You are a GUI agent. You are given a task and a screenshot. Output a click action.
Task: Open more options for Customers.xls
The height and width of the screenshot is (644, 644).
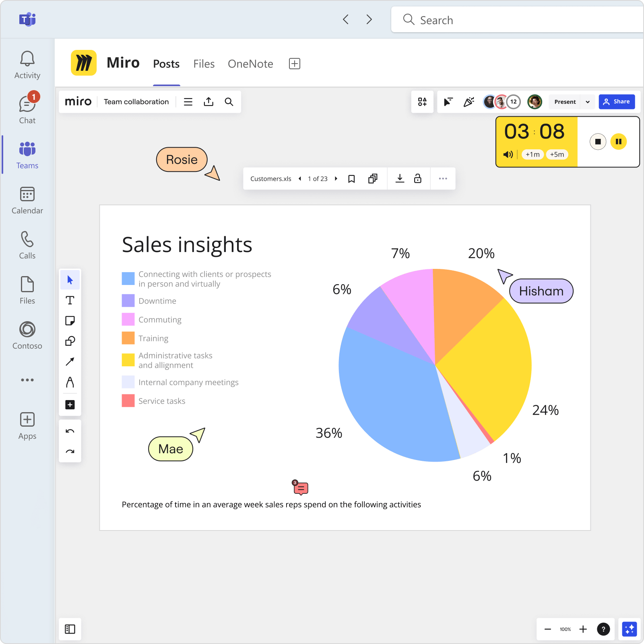pos(443,178)
